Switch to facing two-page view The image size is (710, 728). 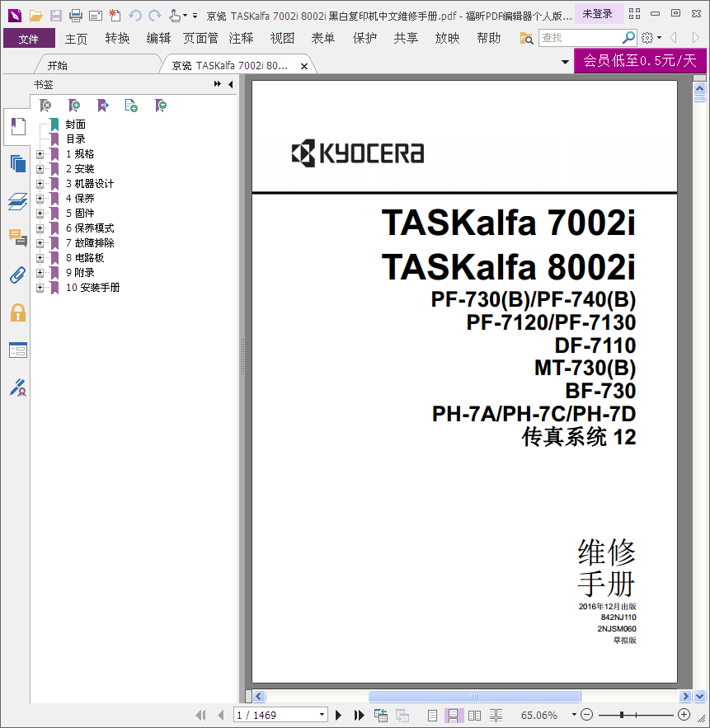pos(475,715)
